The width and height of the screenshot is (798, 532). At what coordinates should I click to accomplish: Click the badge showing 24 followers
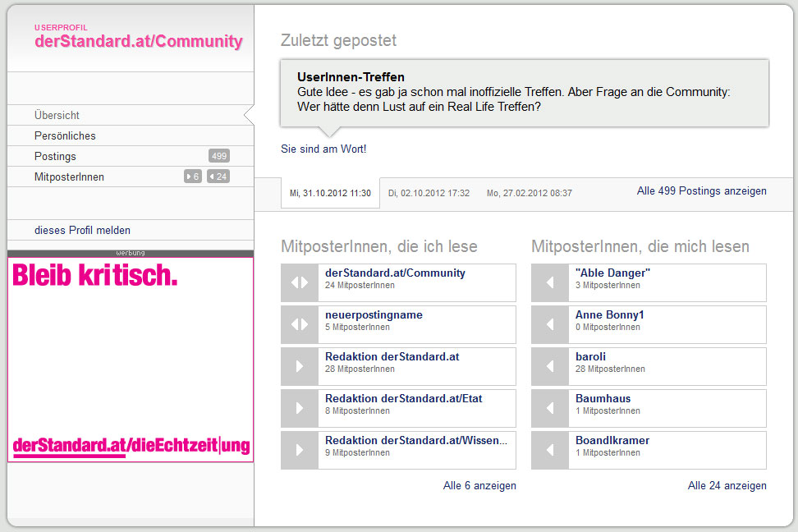pyautogui.click(x=218, y=177)
